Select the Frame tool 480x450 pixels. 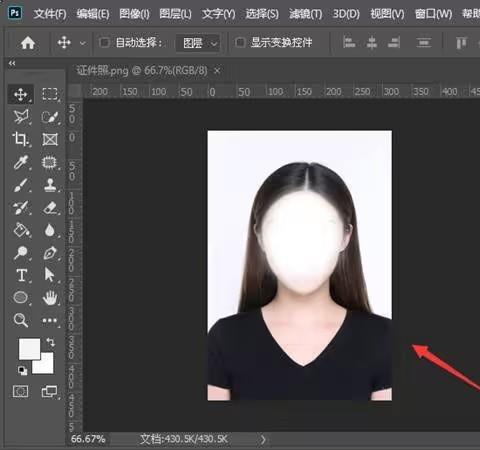click(50, 139)
